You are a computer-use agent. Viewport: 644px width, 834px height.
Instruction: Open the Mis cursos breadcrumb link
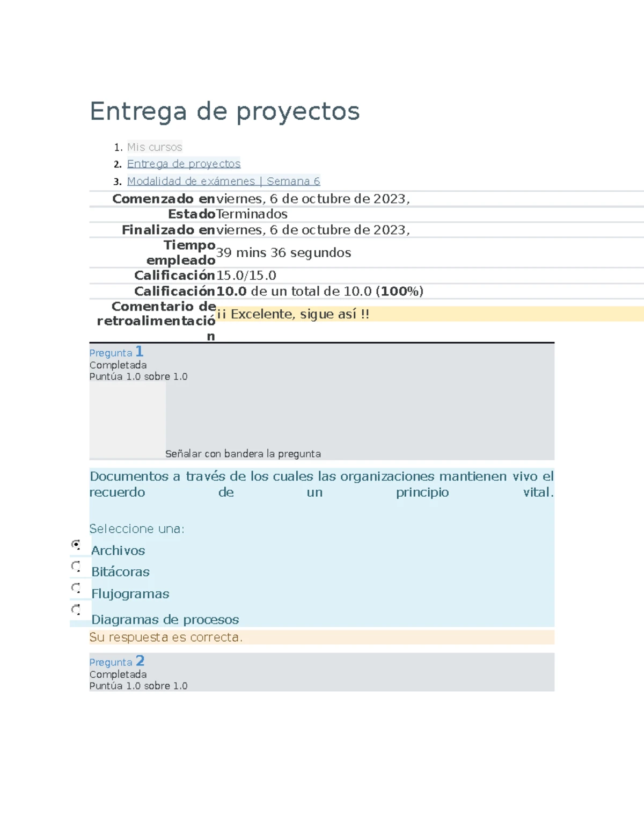(x=155, y=147)
